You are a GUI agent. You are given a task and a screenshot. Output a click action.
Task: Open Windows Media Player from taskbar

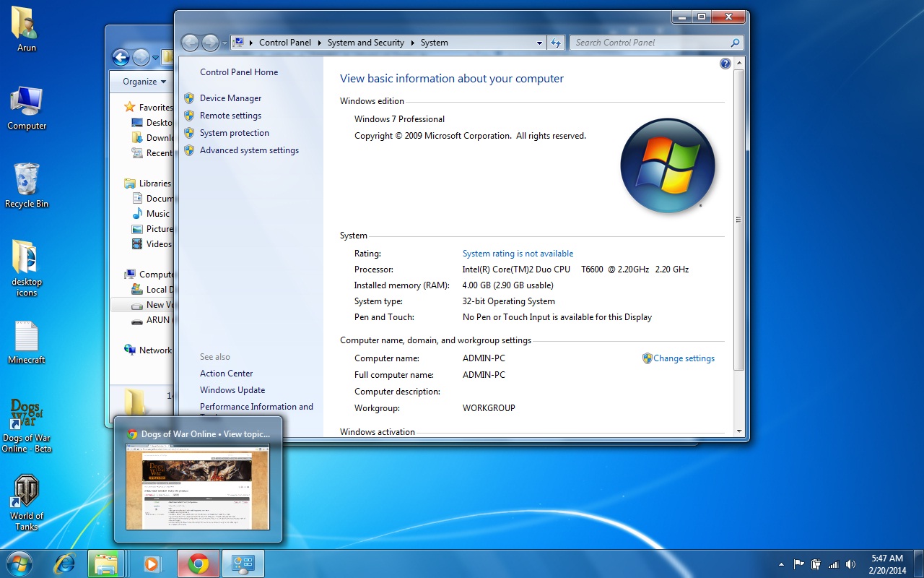pyautogui.click(x=152, y=564)
